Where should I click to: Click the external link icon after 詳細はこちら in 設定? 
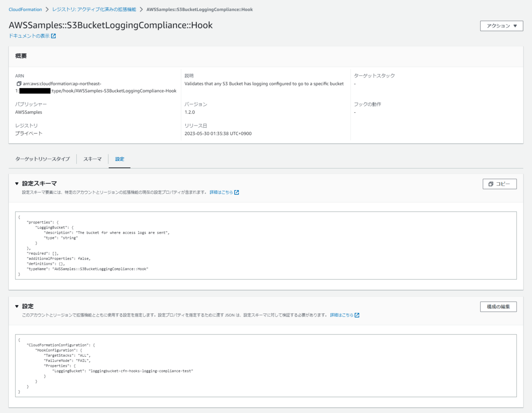(358, 315)
